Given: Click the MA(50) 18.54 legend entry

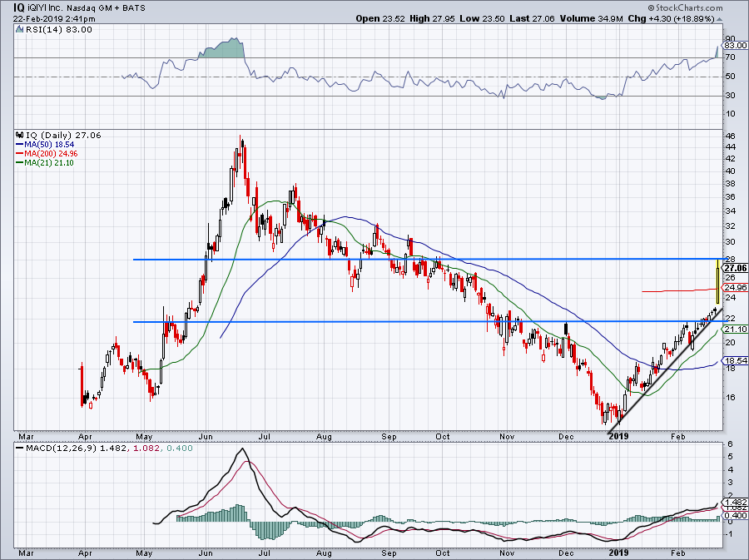Looking at the screenshot, I should pyautogui.click(x=45, y=144).
